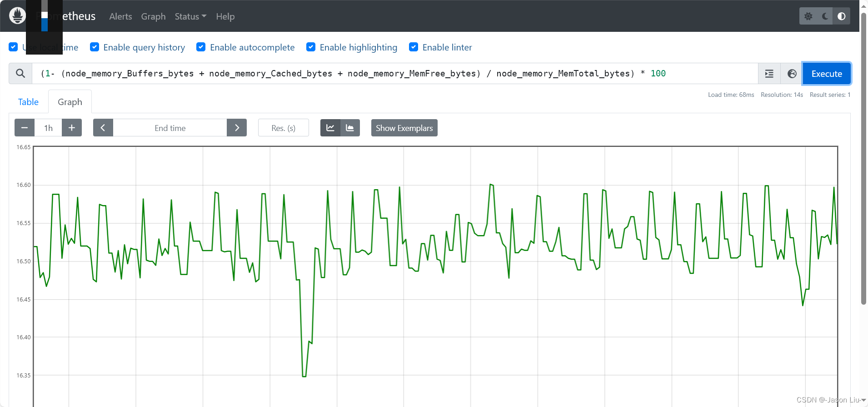Screen dimensions: 868x407
Task: Switch to dark theme moon icon
Action: tap(825, 16)
